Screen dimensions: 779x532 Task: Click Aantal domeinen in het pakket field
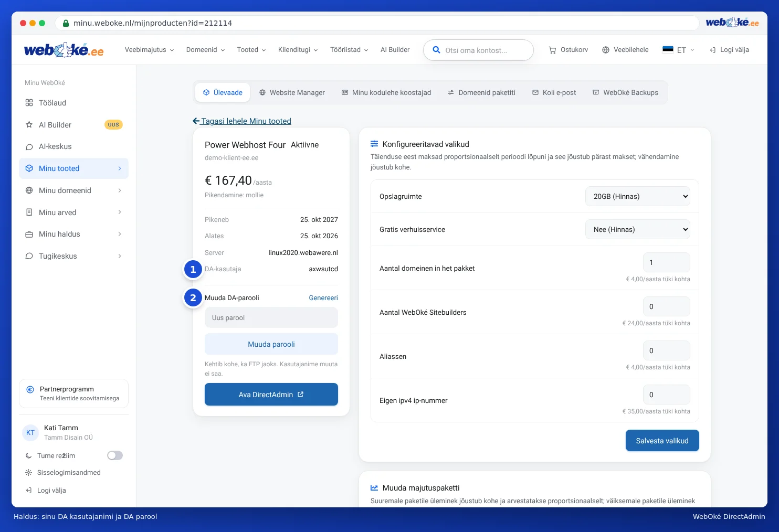click(667, 262)
